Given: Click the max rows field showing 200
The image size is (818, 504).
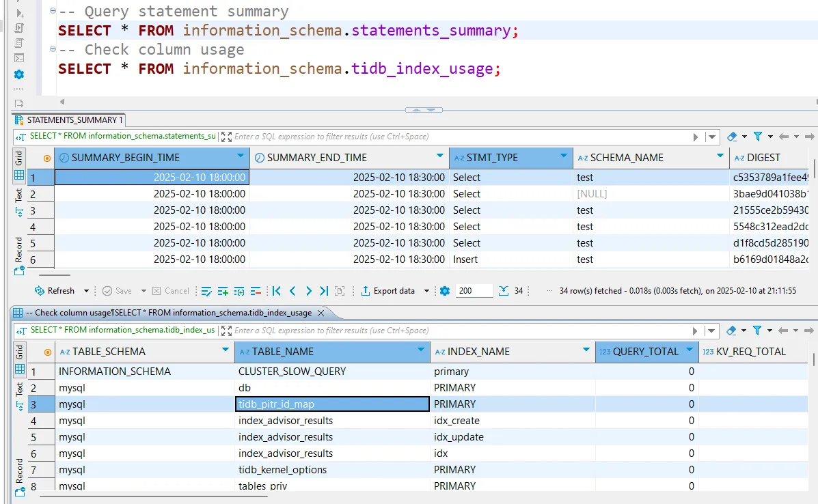Looking at the screenshot, I should pyautogui.click(x=474, y=291).
